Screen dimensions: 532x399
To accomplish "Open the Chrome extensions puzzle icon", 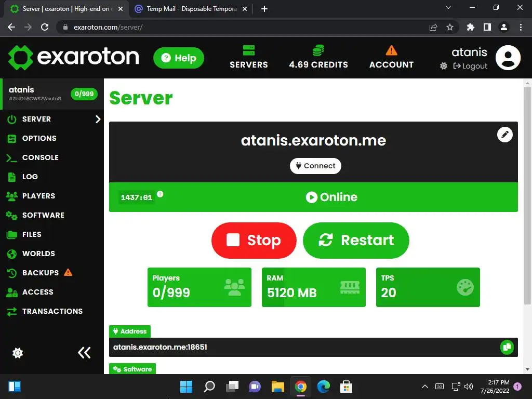I will (470, 27).
